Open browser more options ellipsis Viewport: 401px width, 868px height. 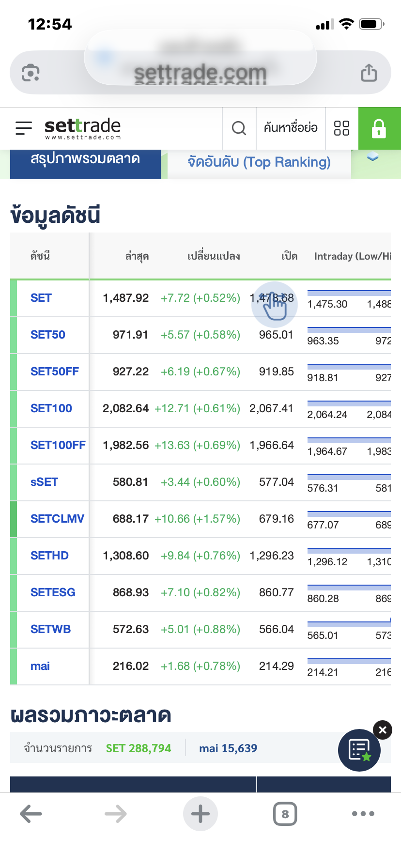(363, 814)
